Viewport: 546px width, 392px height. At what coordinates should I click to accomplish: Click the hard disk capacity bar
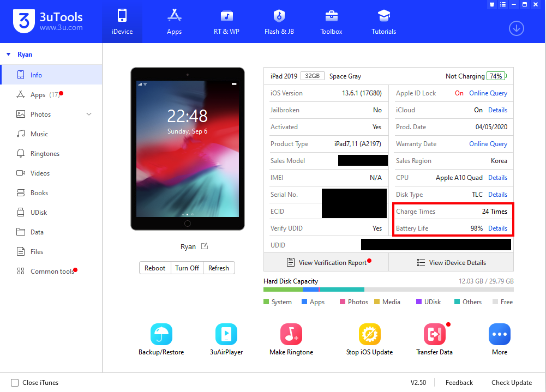pos(388,290)
